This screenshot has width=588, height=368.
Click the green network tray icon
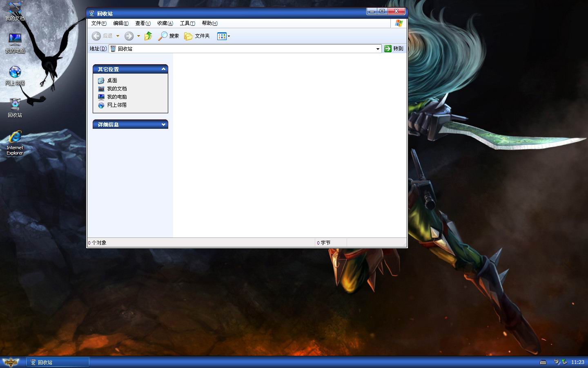click(564, 362)
